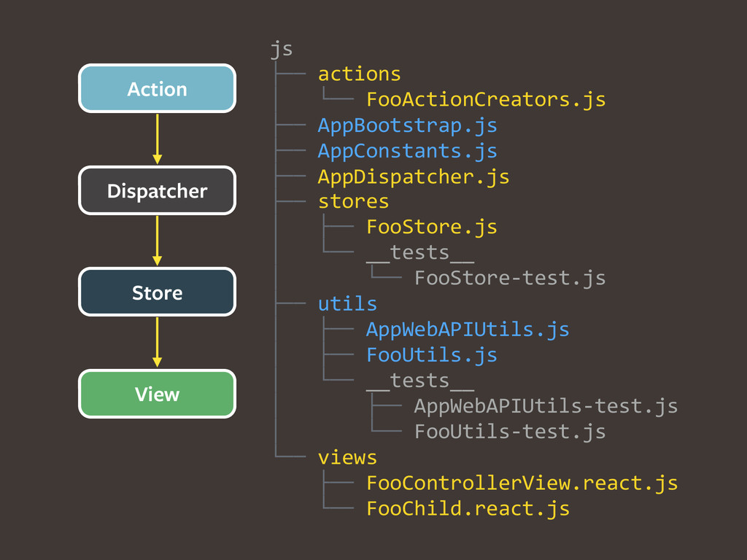Select FooChild.react.js file
This screenshot has width=747, height=560.
[x=468, y=509]
